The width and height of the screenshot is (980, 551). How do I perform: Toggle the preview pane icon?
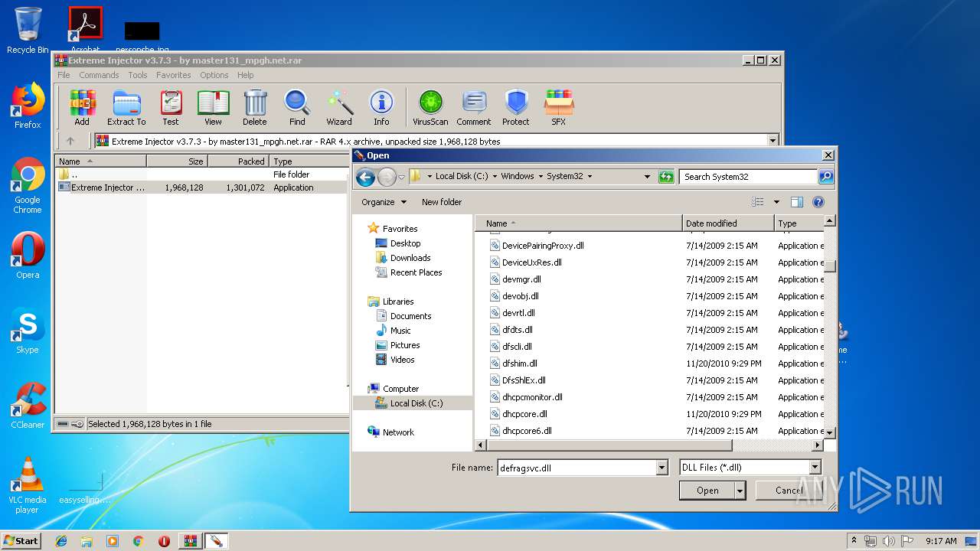(x=797, y=202)
